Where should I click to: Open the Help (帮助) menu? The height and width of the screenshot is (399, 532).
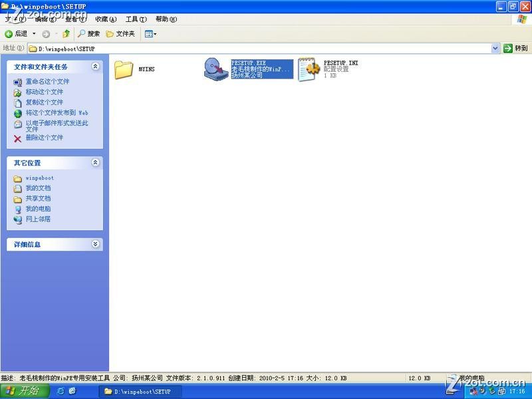coord(166,19)
